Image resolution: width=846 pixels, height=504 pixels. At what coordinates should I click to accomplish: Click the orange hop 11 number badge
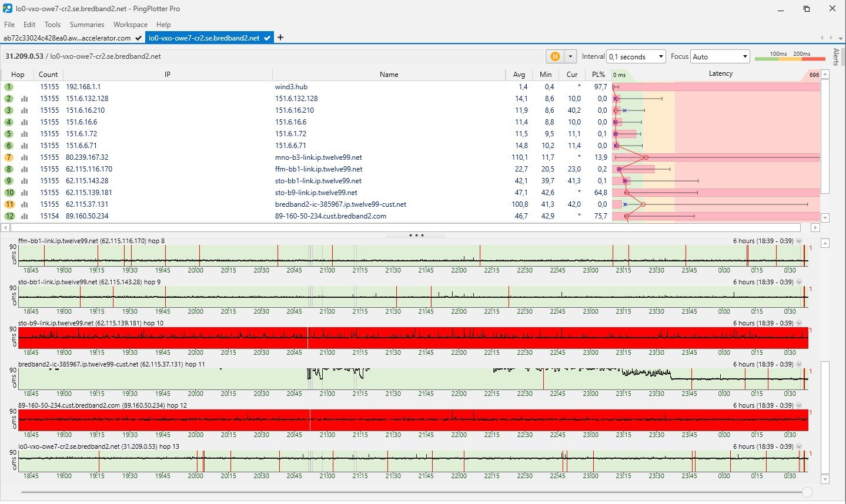(x=9, y=204)
